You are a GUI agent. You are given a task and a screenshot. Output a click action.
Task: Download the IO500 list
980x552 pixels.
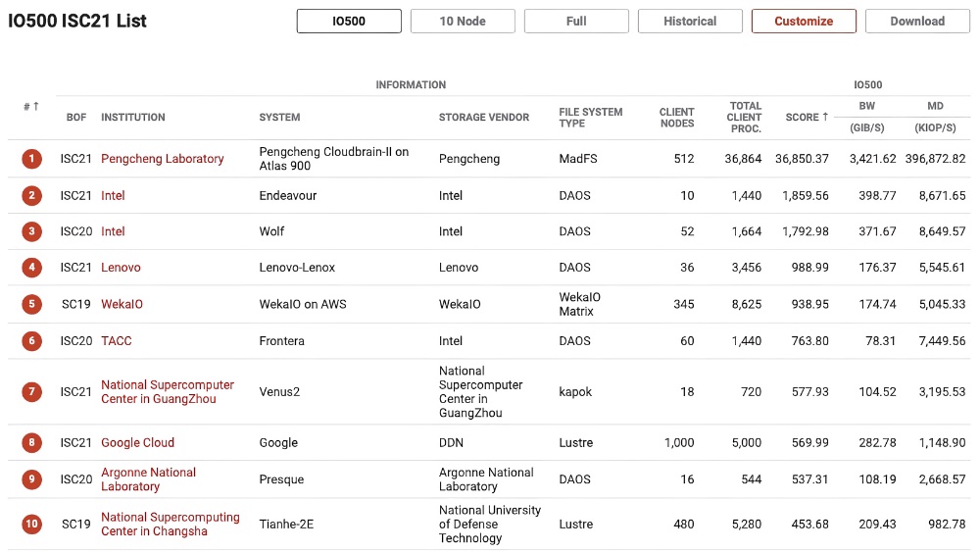pos(917,22)
